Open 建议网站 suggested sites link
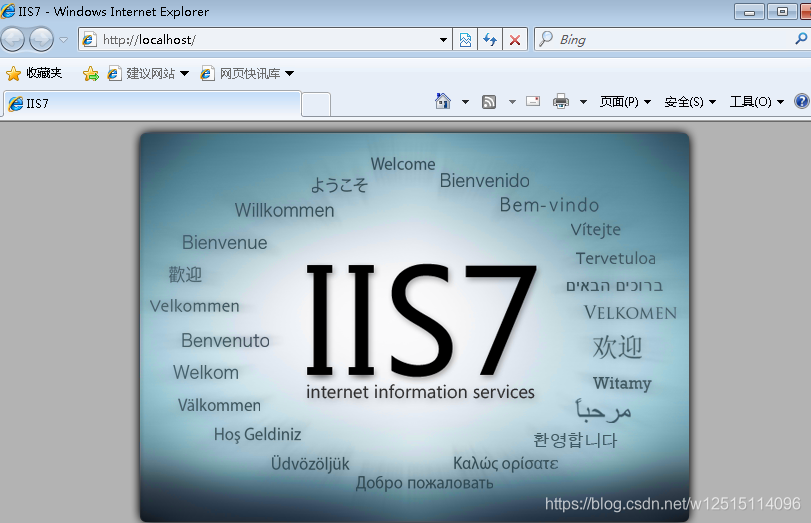The width and height of the screenshot is (811, 523). point(141,73)
